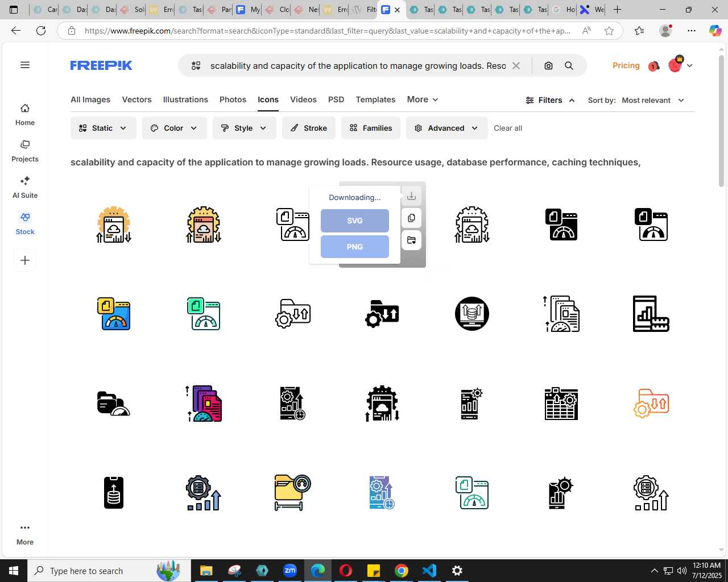Switch to Videos tab

coord(303,99)
